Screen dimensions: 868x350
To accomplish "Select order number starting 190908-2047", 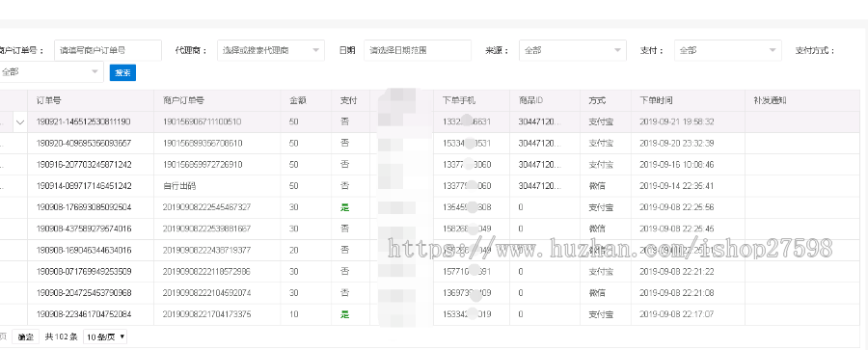I will coord(84,293).
